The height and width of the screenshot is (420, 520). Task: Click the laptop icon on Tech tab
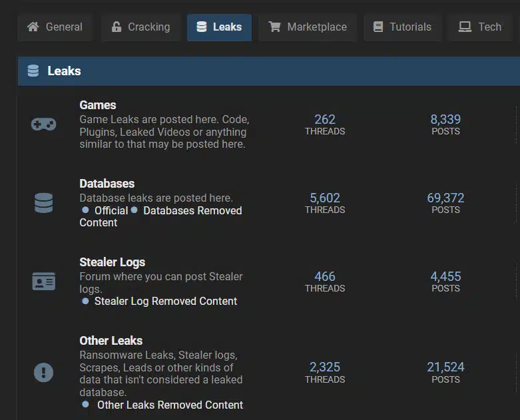pos(465,27)
